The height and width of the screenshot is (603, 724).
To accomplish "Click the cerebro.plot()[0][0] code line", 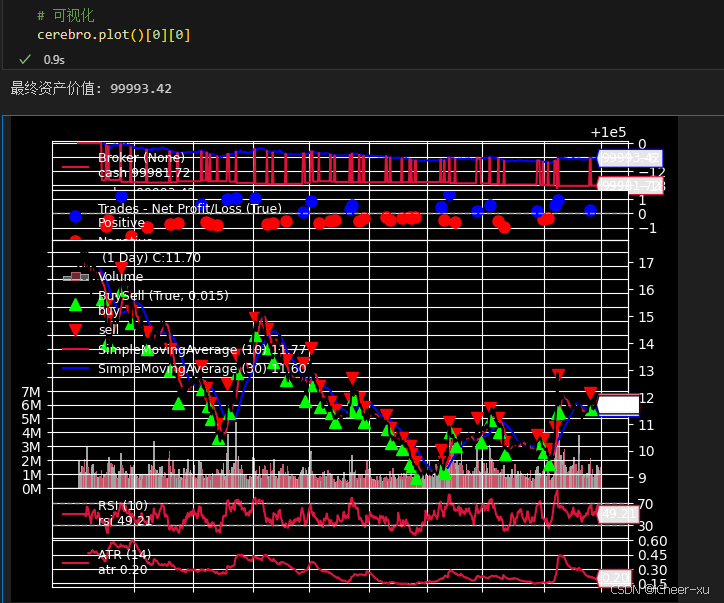I will [x=113, y=35].
